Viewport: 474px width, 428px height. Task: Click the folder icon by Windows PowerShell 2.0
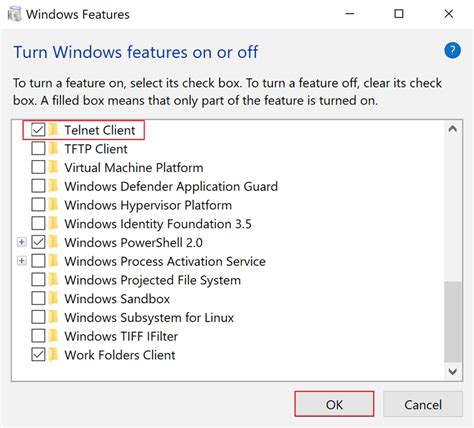tap(53, 242)
